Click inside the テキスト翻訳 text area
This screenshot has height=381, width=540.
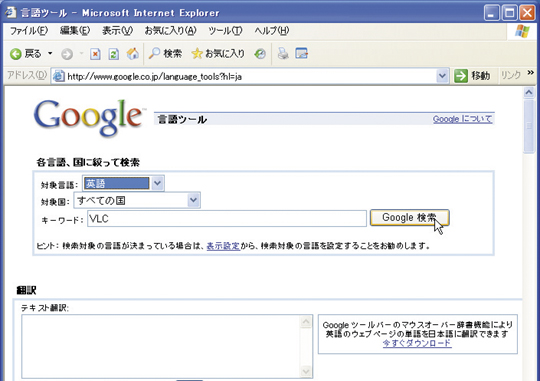[x=161, y=347]
